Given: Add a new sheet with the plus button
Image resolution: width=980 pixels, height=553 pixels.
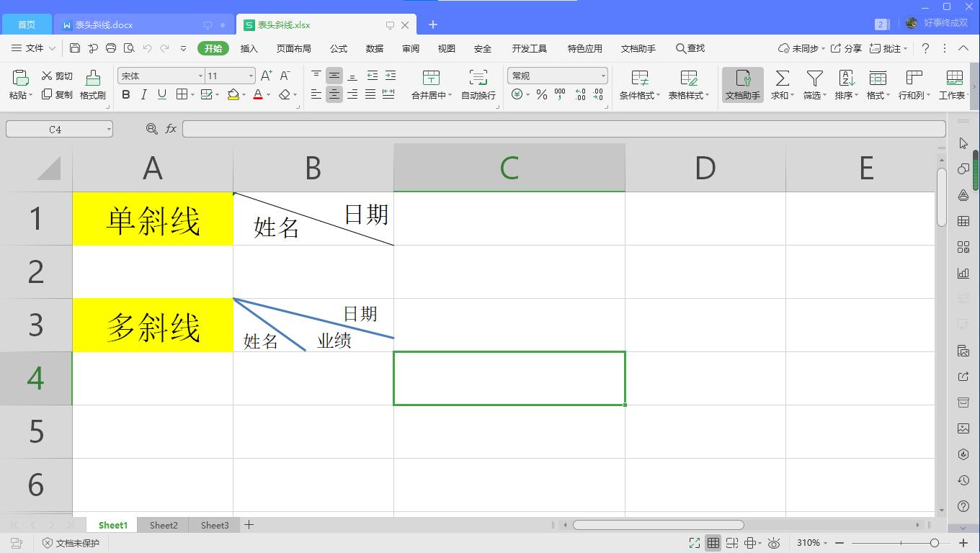Looking at the screenshot, I should pos(249,525).
